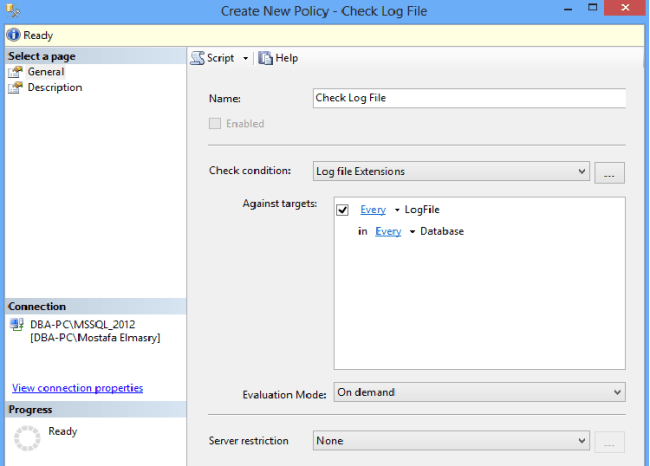Image resolution: width=650 pixels, height=466 pixels.
Task: Minimize the Create New Policy window
Action: [568, 9]
